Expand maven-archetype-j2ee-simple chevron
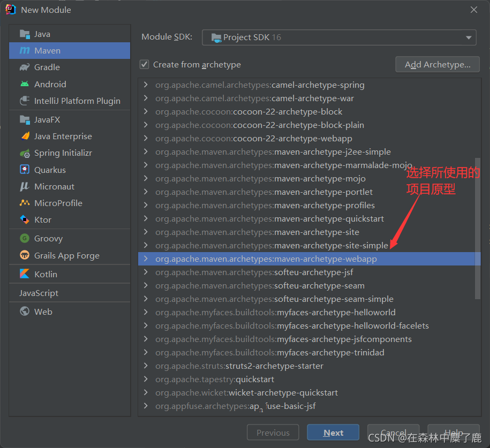Viewport: 490px width, 448px height. (146, 152)
